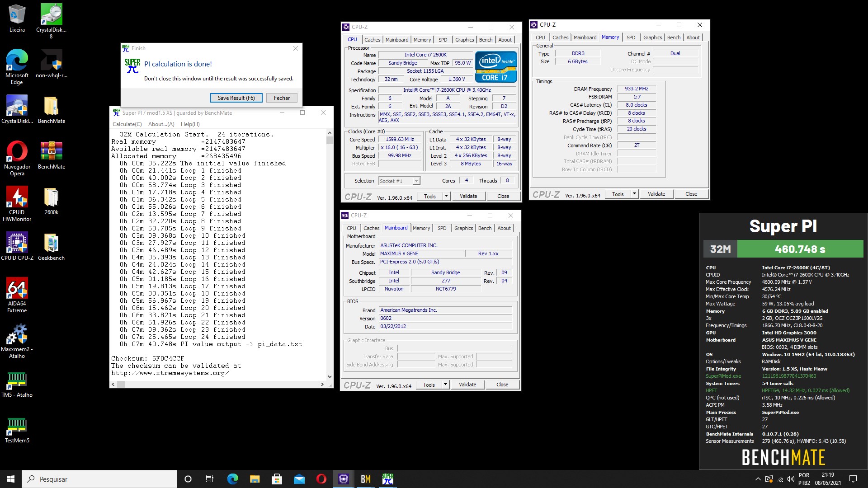The height and width of the screenshot is (488, 868).
Task: Open CrystalDiskInfo 8 desktop shortcut
Action: pyautogui.click(x=51, y=21)
